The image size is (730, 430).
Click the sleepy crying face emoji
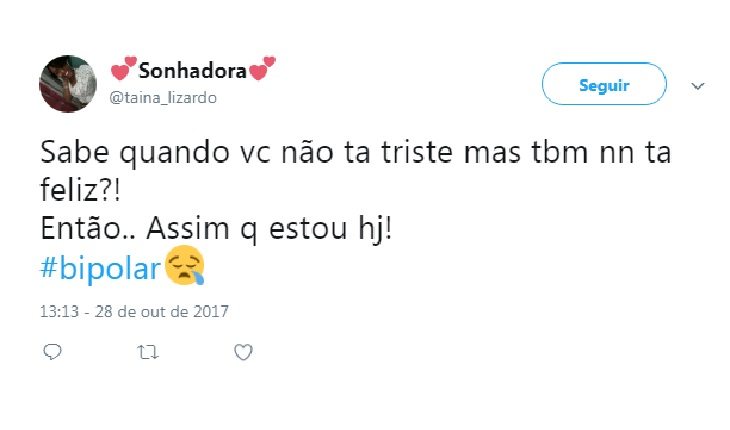(185, 266)
